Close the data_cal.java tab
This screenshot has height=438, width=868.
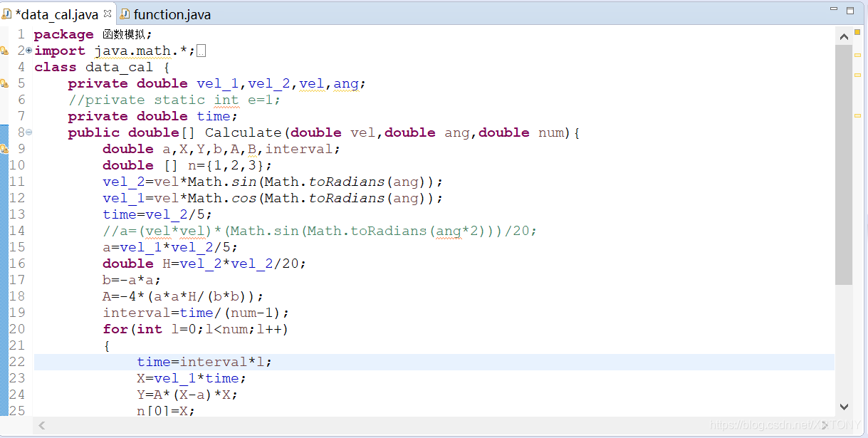click(108, 13)
